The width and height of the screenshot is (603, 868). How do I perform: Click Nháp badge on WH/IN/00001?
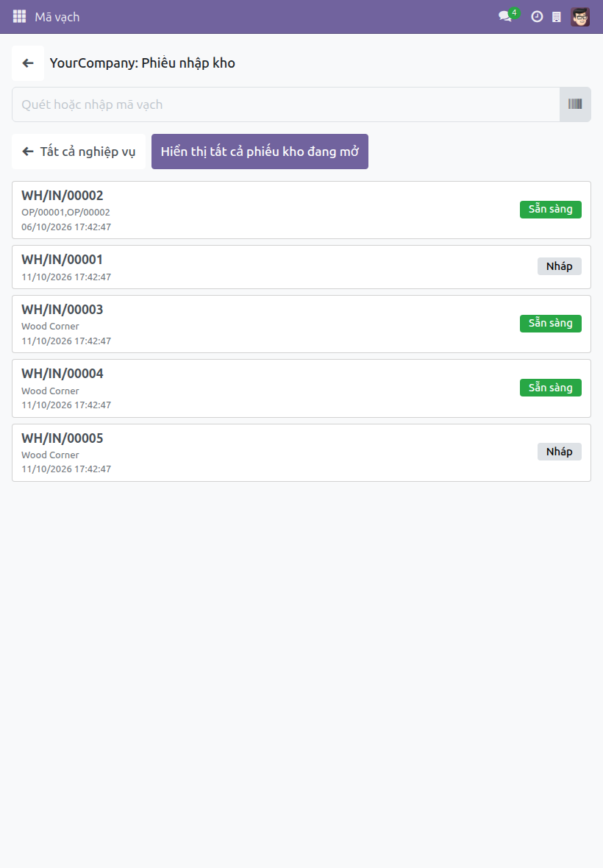(560, 266)
